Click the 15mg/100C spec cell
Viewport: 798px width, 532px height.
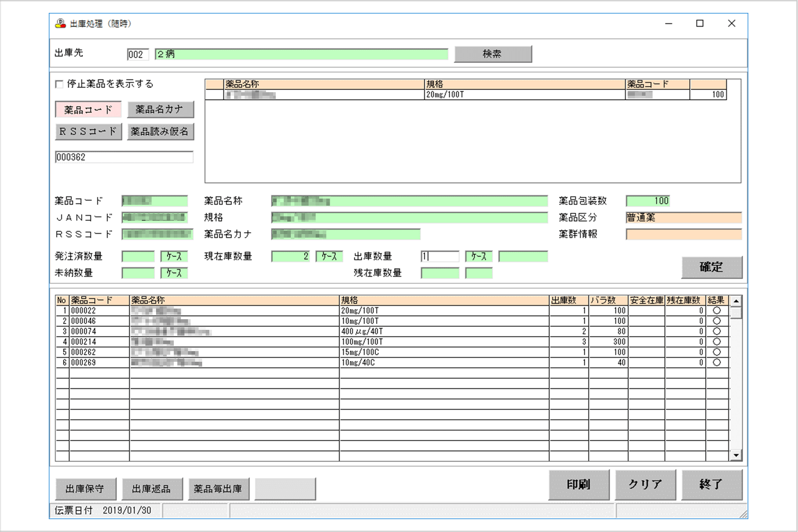[444, 352]
